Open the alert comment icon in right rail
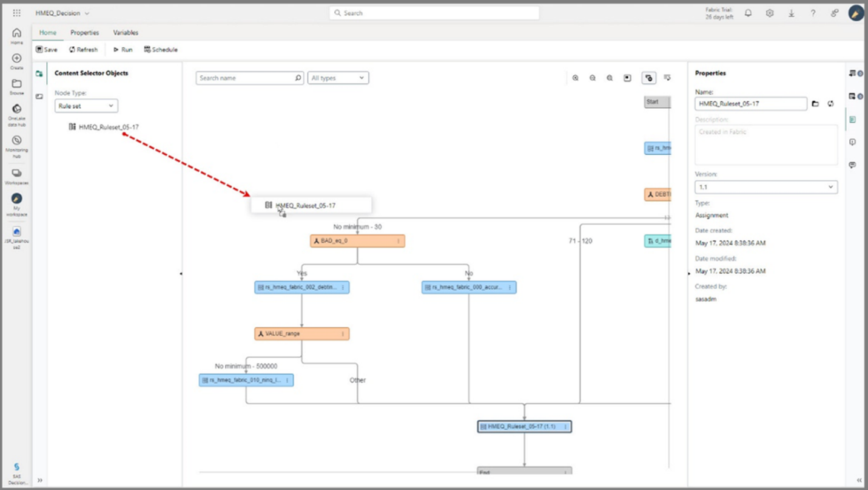 [x=852, y=142]
